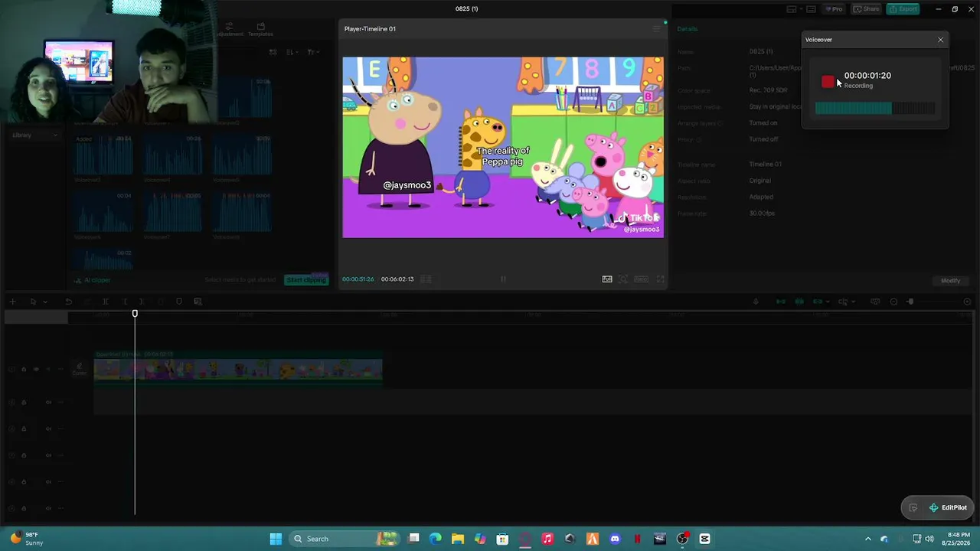Open the Templates tab
The width and height of the screenshot is (980, 551).
(x=260, y=30)
